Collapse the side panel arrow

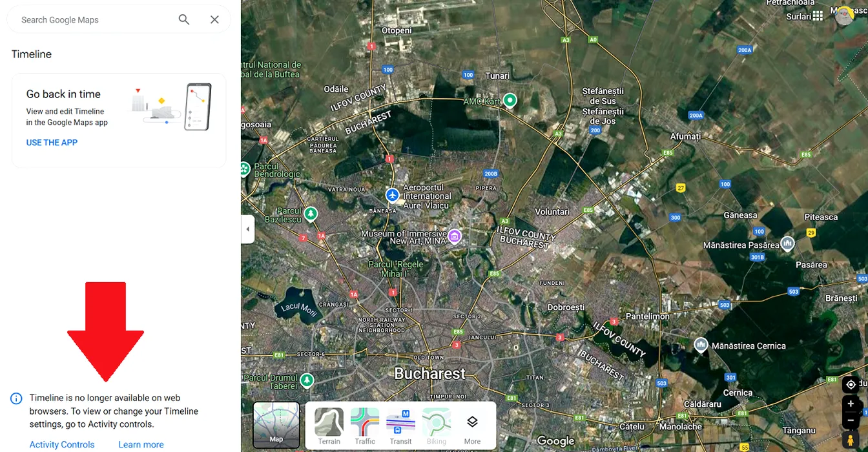[x=248, y=229]
